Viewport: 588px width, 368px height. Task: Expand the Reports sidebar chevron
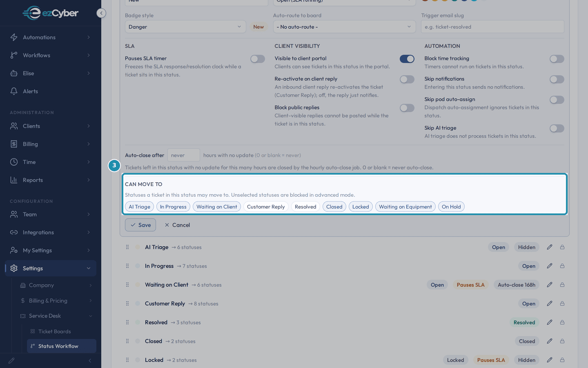[89, 180]
